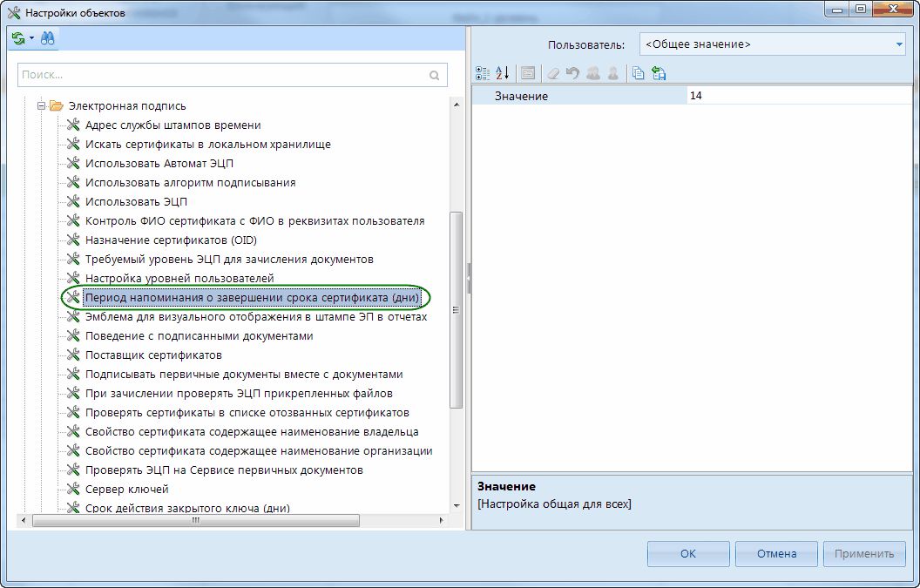
Task: Click the green refresh icon
Action: [18, 38]
